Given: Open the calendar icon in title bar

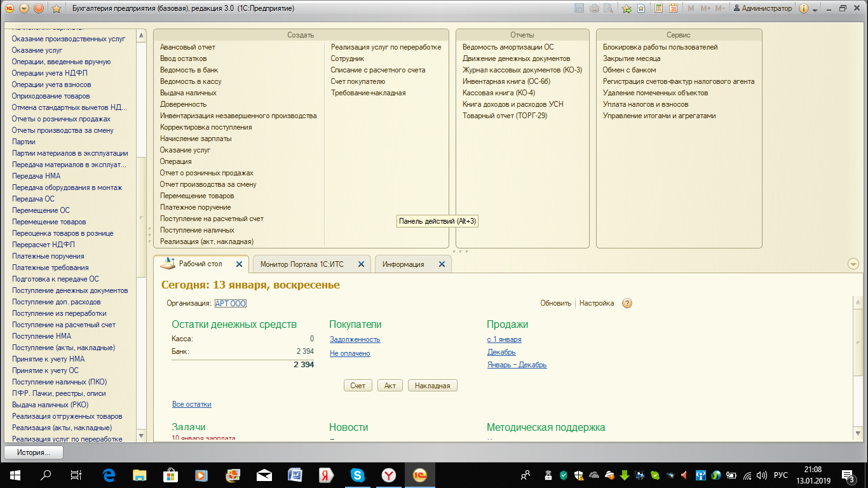Looking at the screenshot, I should click(x=673, y=9).
